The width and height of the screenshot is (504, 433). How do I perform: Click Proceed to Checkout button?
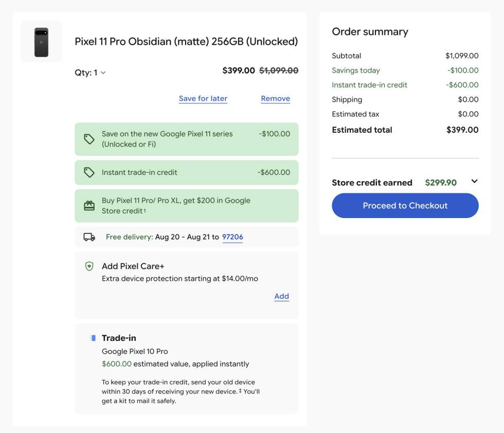[x=405, y=205]
